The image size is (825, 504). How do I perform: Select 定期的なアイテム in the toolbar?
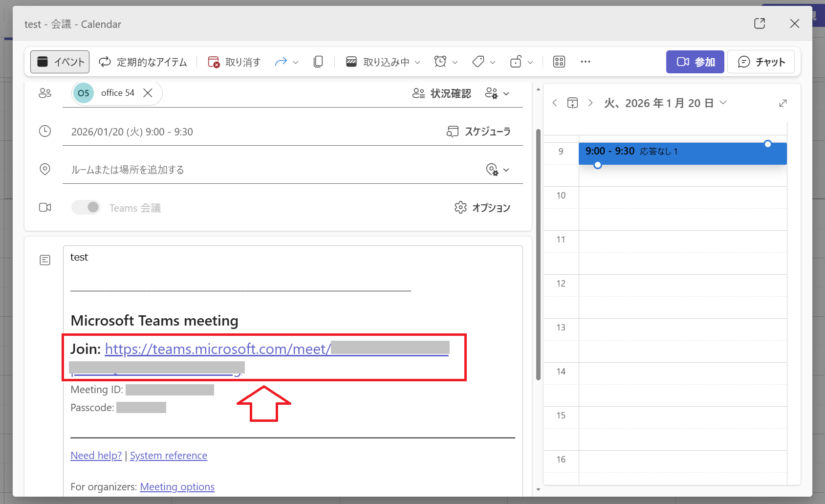tap(143, 62)
